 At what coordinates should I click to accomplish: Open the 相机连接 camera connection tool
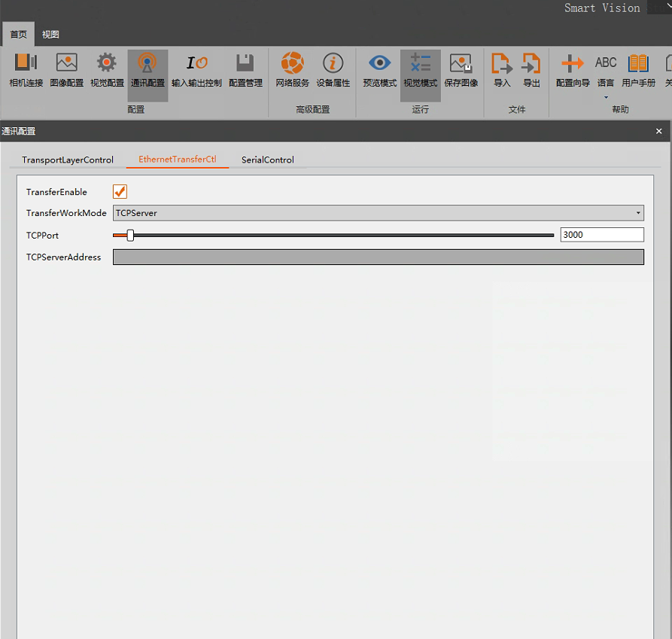pos(26,71)
